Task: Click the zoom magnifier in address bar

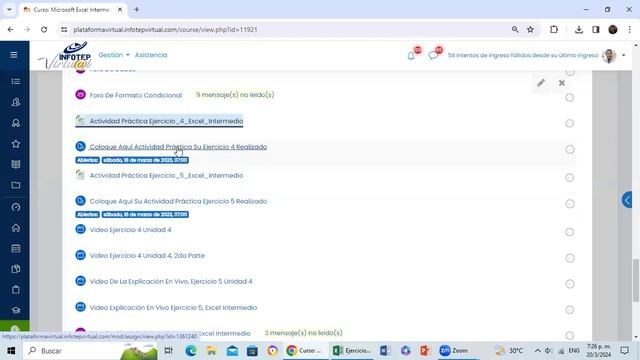Action: [515, 29]
